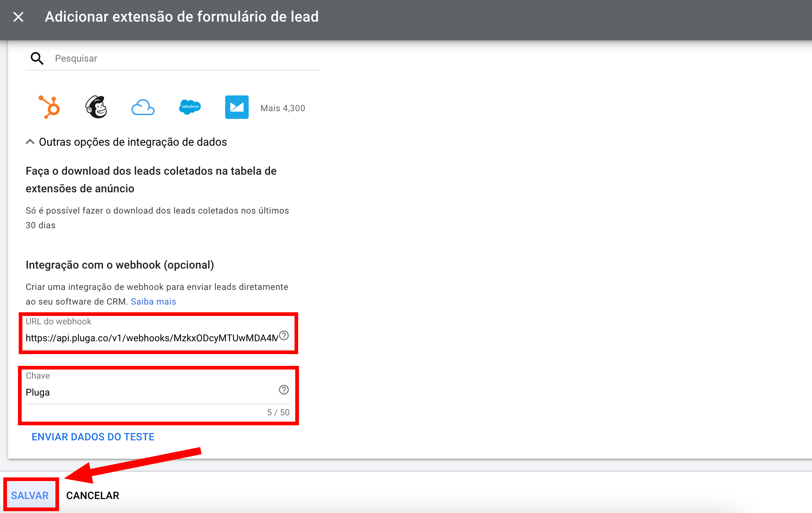Click into the URL do webhook field
The image size is (812, 513).
coord(150,338)
